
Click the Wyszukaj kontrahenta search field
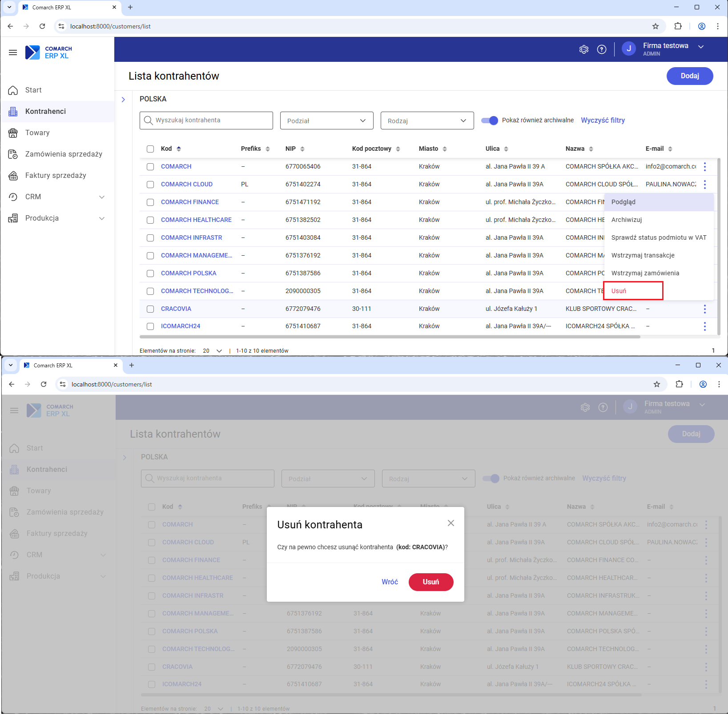[x=206, y=121]
